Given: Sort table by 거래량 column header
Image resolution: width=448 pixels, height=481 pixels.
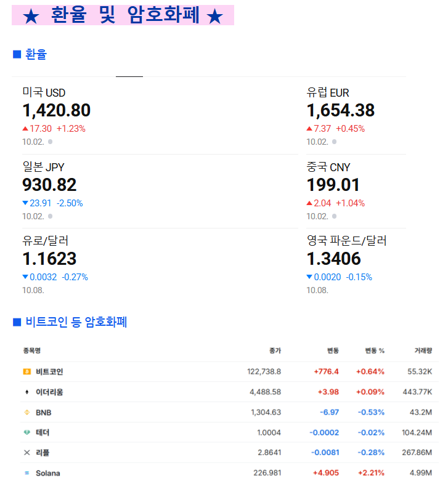Looking at the screenshot, I should (x=423, y=350).
